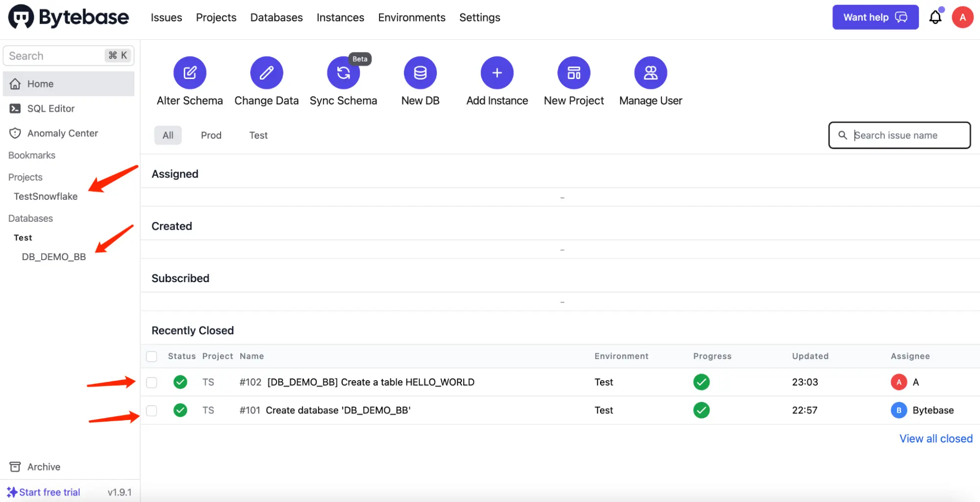Click the Want help button
This screenshot has width=980, height=502.
click(876, 17)
